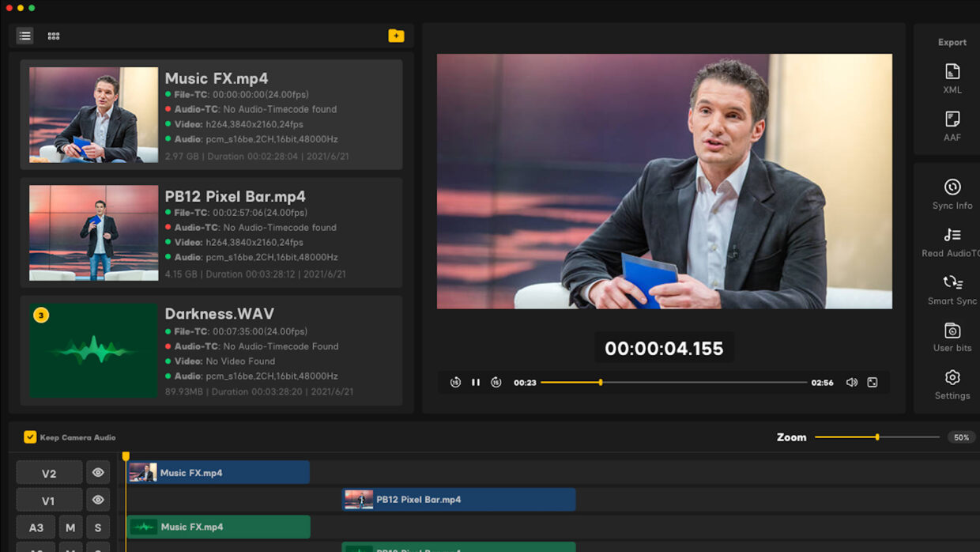Click Audio-TC line of Music FX.mp4
This screenshot has width=980, height=552.
tap(251, 109)
